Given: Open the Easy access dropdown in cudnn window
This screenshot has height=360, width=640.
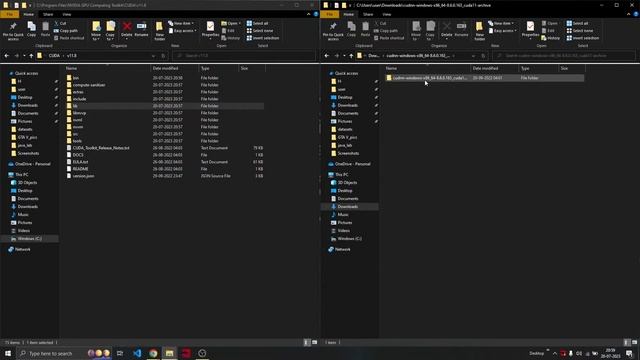Looking at the screenshot, I should coord(502,31).
